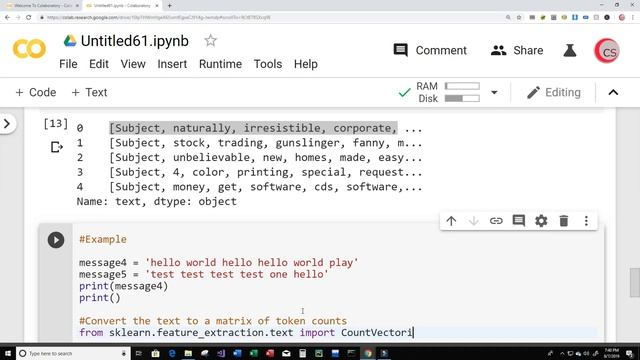Reload the browser page
The height and width of the screenshot is (360, 640).
pos(28,18)
